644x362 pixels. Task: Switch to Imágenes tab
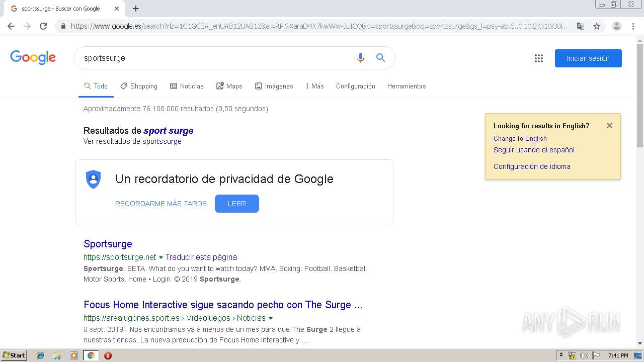(x=274, y=86)
